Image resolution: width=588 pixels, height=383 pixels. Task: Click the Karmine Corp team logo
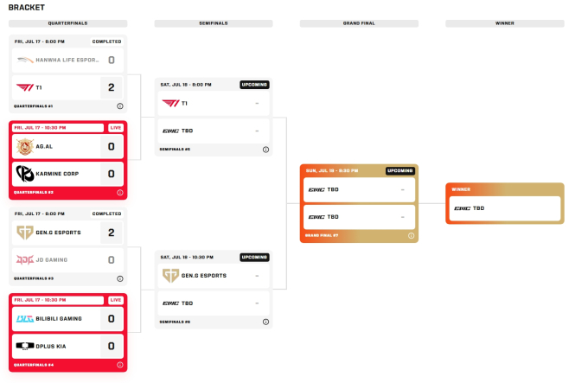[x=25, y=174]
